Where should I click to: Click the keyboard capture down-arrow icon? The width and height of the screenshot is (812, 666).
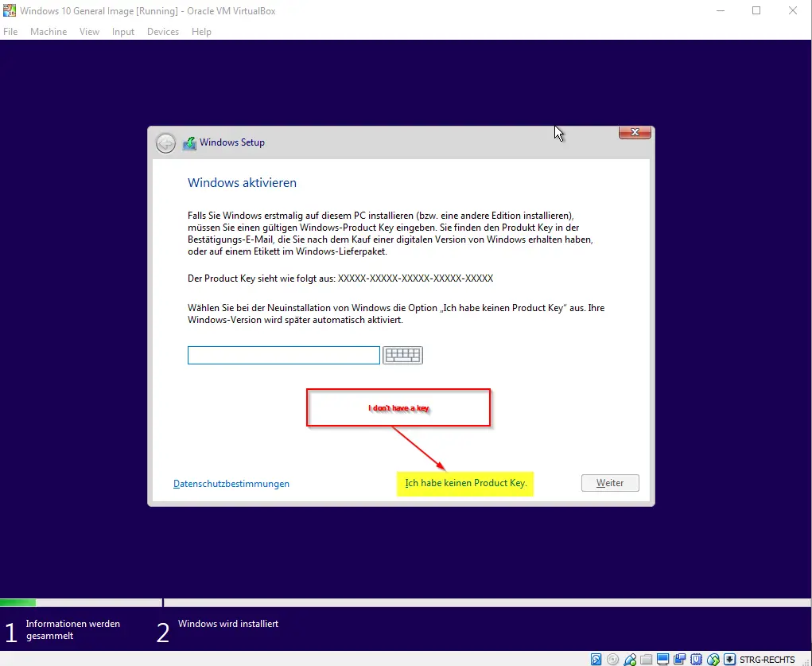click(729, 660)
